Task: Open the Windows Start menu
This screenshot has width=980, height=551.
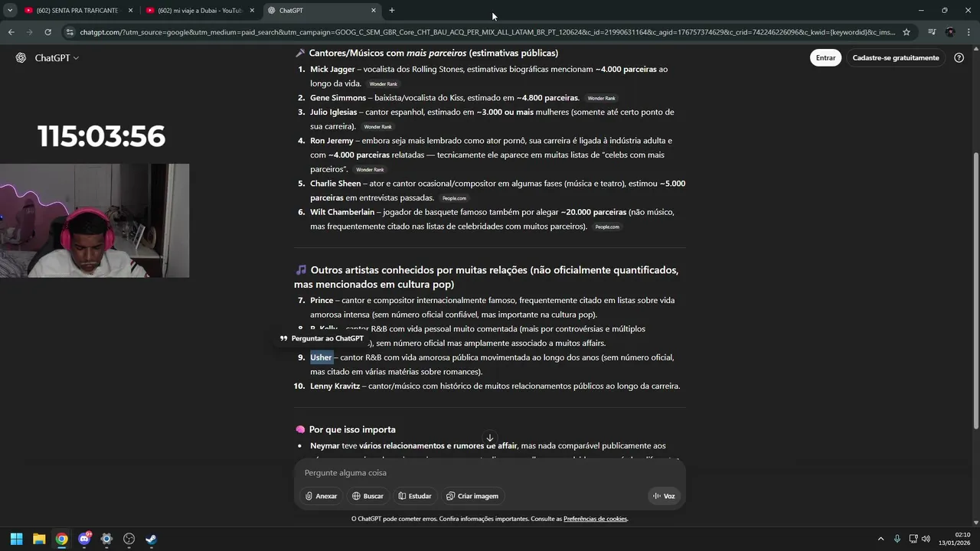Action: point(16,539)
